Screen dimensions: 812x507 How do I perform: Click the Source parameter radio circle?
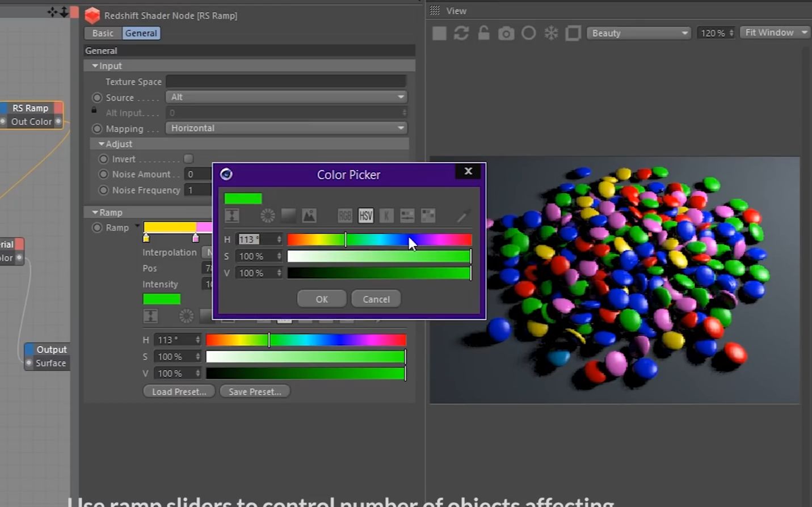coord(97,98)
